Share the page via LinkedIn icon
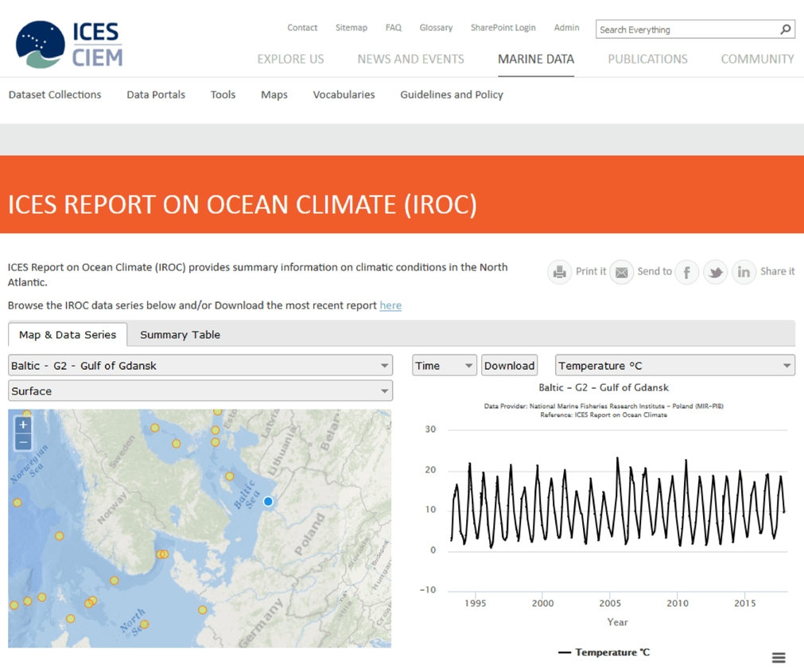The height and width of the screenshot is (672, 804). tap(744, 272)
